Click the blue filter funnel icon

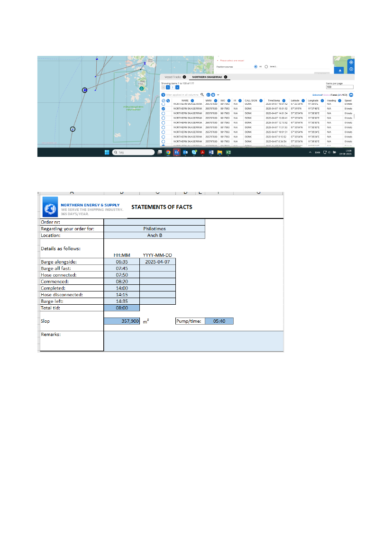(163, 95)
